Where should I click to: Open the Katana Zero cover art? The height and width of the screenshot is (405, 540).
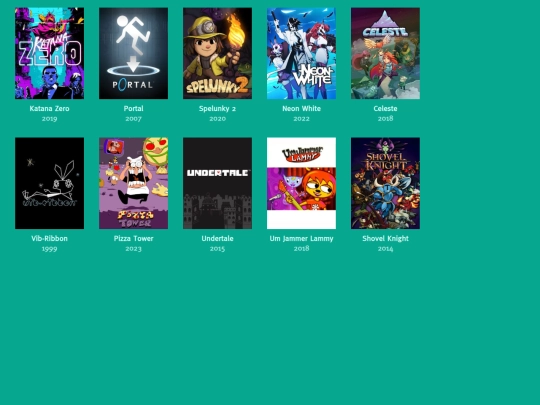pyautogui.click(x=50, y=53)
